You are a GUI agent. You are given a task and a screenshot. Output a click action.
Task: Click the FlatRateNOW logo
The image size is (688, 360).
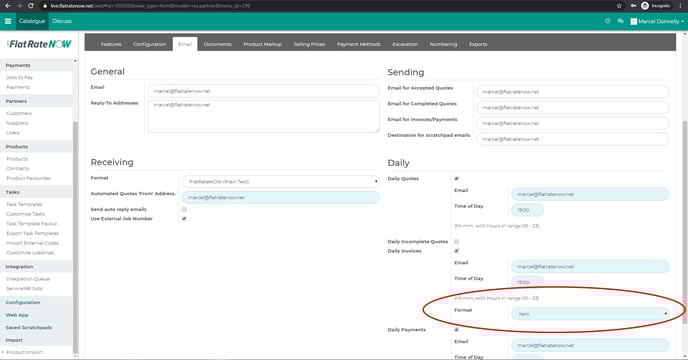click(x=39, y=44)
